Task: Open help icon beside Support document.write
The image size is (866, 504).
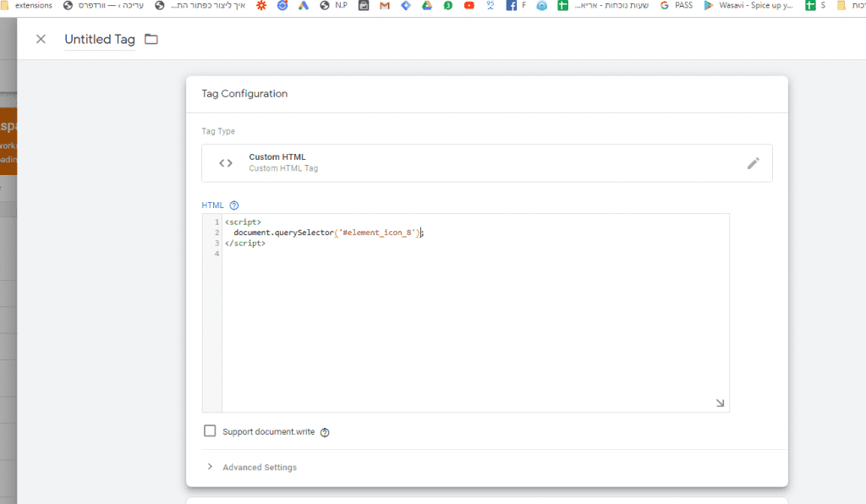Action: [325, 432]
